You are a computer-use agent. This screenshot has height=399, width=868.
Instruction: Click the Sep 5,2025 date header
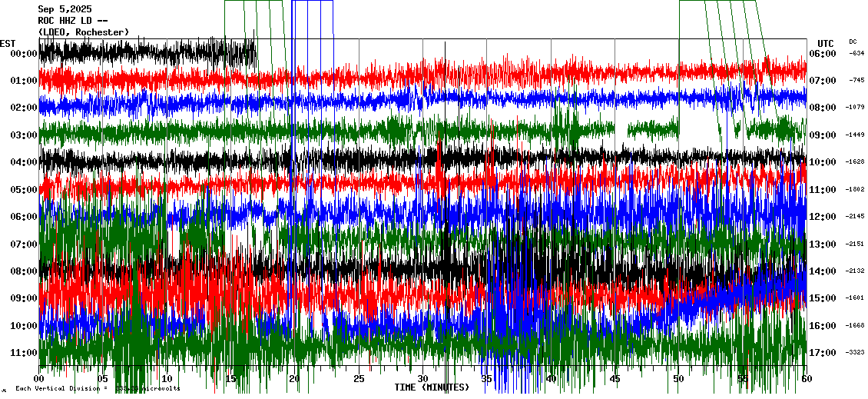point(65,9)
